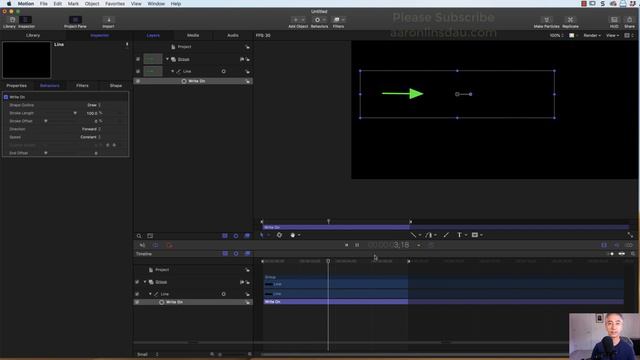Toggle the Record animation button
This screenshot has width=640, height=360.
click(169, 245)
